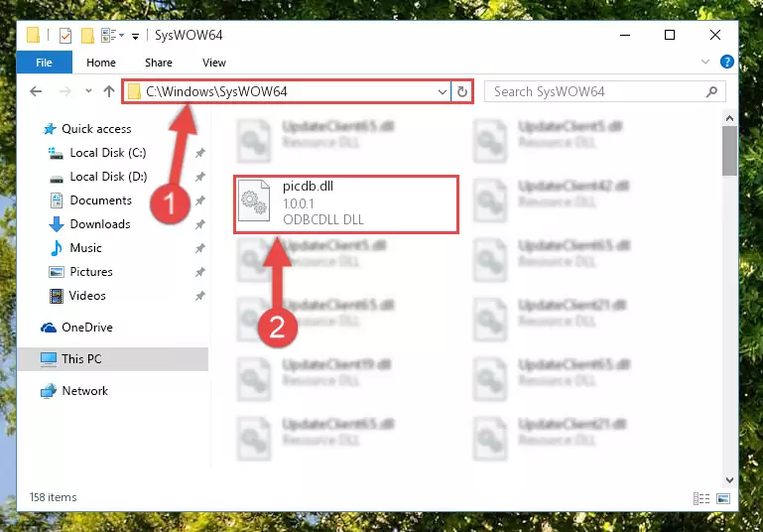Switch to large icons view in status bar
The width and height of the screenshot is (763, 532).
tap(723, 498)
